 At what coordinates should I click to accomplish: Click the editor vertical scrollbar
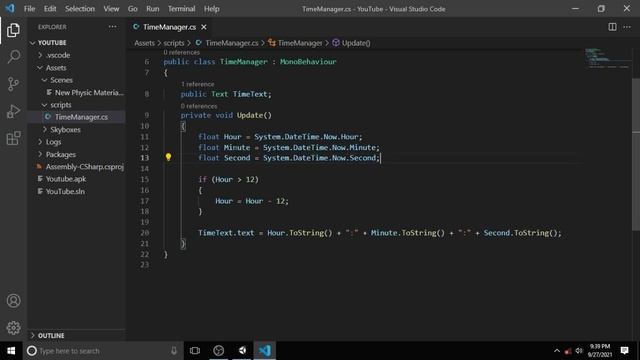coord(636,155)
